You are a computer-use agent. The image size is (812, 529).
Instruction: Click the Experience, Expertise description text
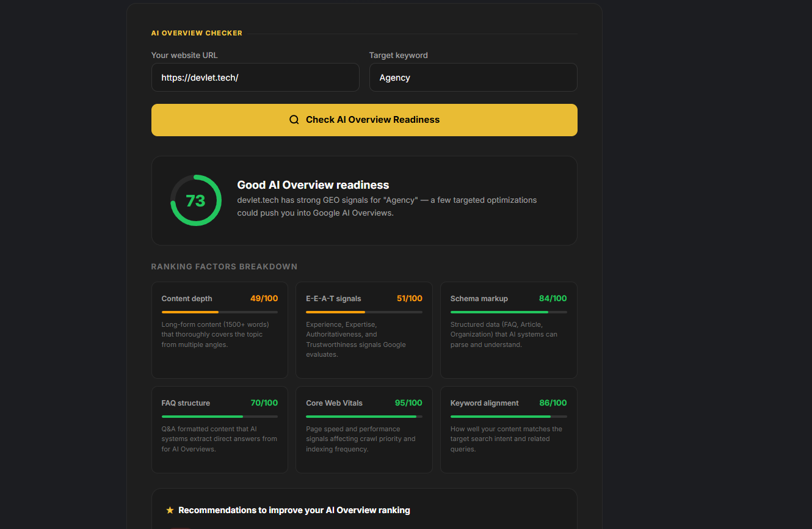pyautogui.click(x=356, y=339)
